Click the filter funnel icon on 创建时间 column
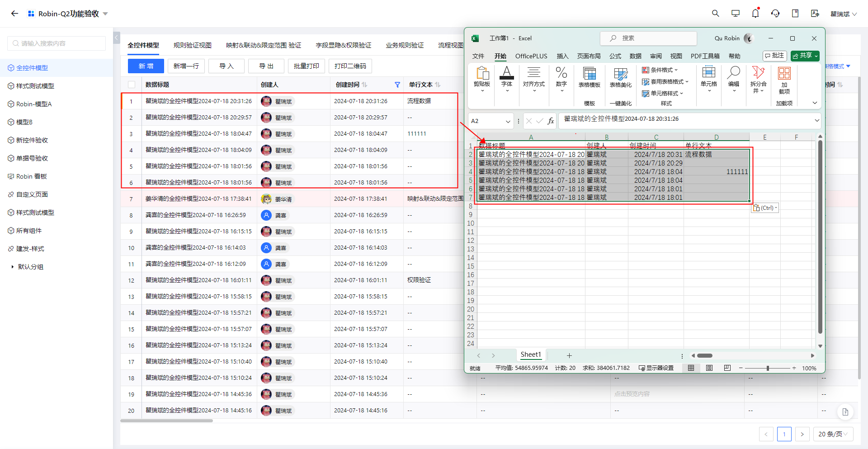The height and width of the screenshot is (449, 868). click(397, 85)
